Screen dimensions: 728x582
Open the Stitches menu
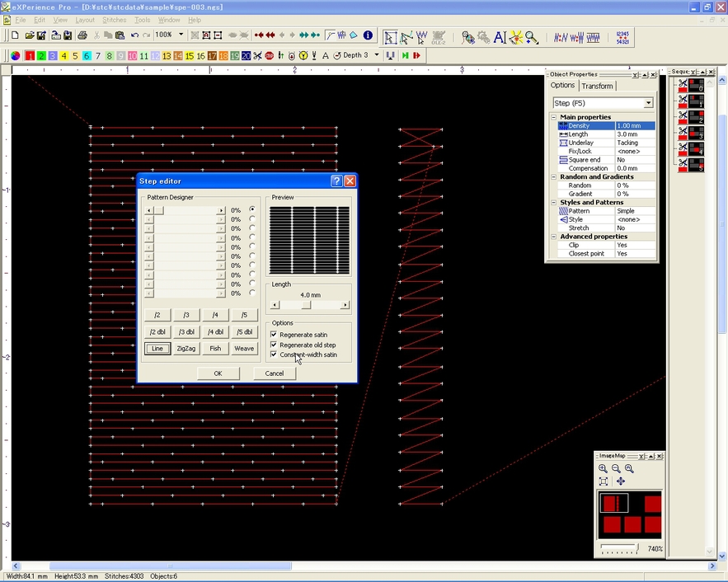pos(115,20)
